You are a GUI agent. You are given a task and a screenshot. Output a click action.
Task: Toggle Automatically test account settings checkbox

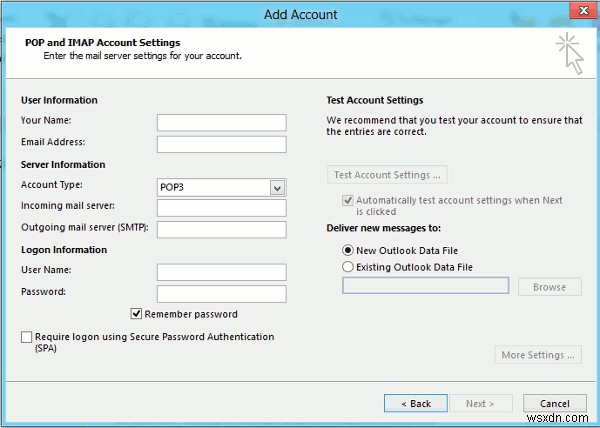348,201
